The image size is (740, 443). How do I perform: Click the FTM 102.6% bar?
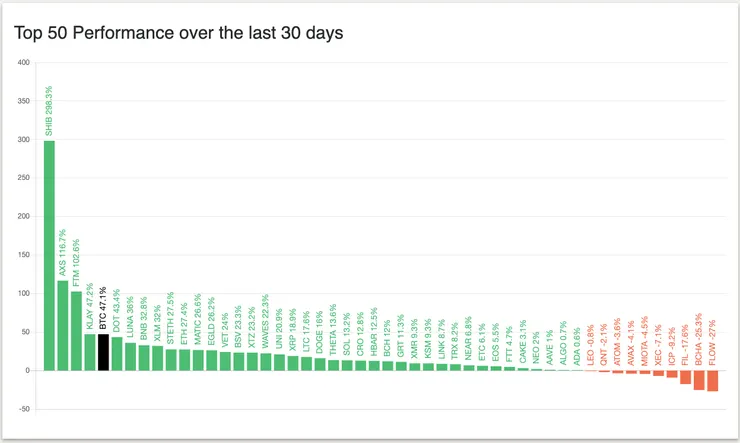[76, 330]
